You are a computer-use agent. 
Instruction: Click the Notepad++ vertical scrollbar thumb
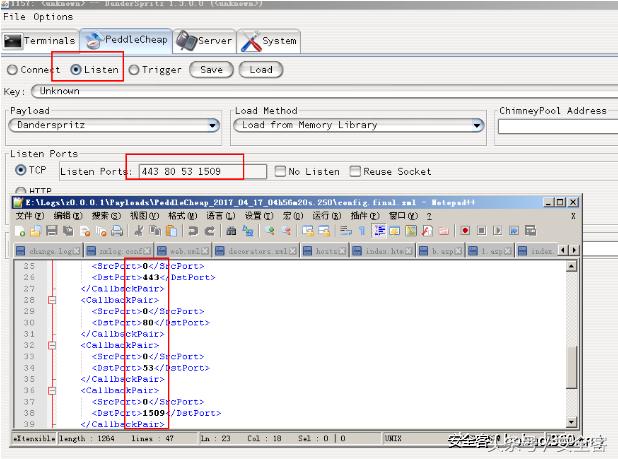(x=571, y=368)
